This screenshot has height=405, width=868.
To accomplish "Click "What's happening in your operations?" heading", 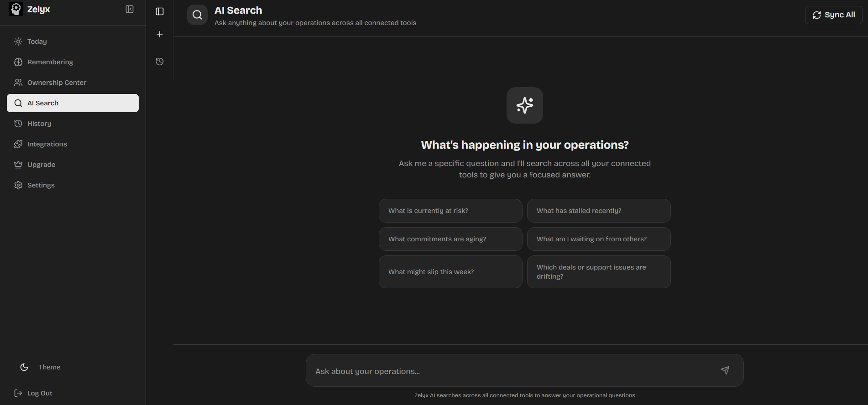I will (x=525, y=145).
